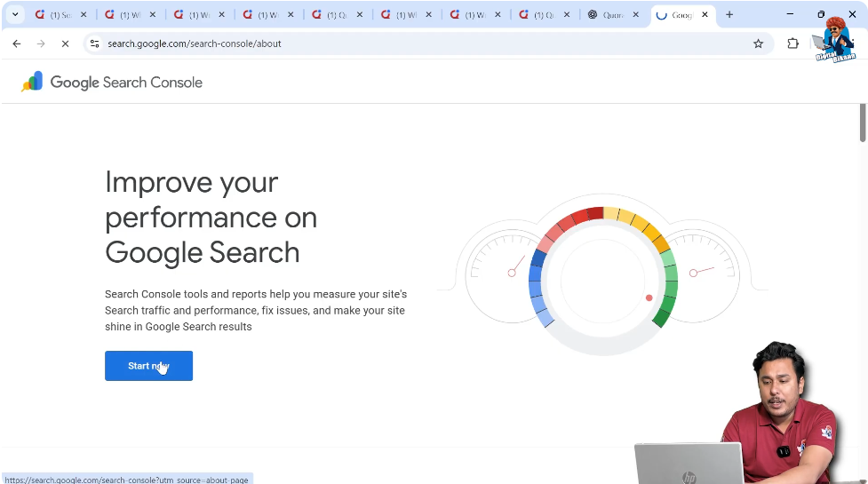Open the Extensions puzzle icon
The height and width of the screenshot is (484, 868).
[x=792, y=44]
